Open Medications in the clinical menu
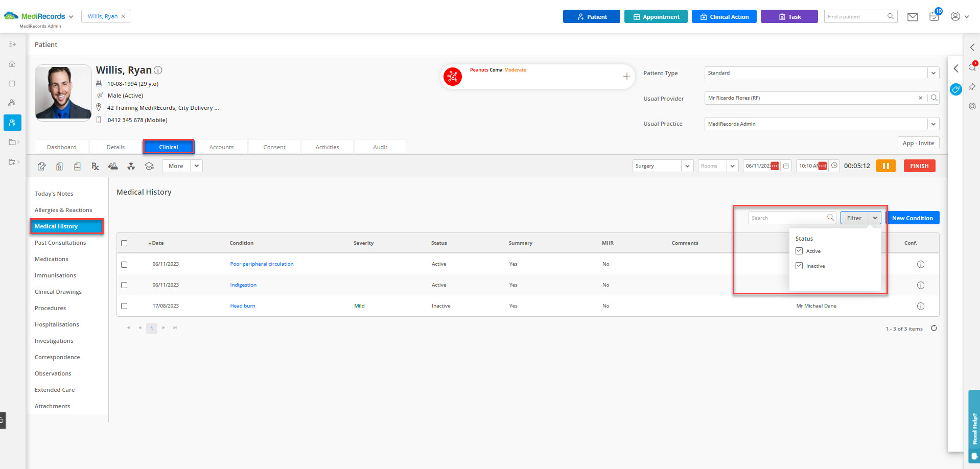Screen dimensions: 980x469 (x=52, y=259)
